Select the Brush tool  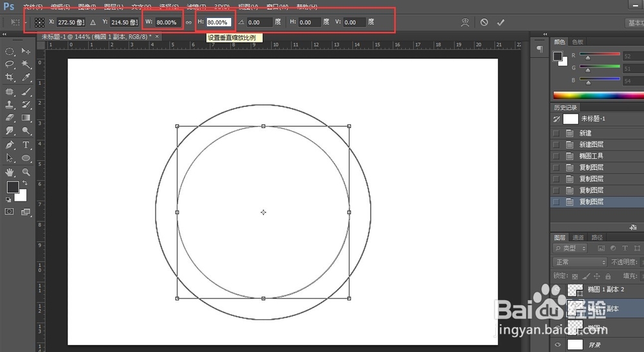26,91
